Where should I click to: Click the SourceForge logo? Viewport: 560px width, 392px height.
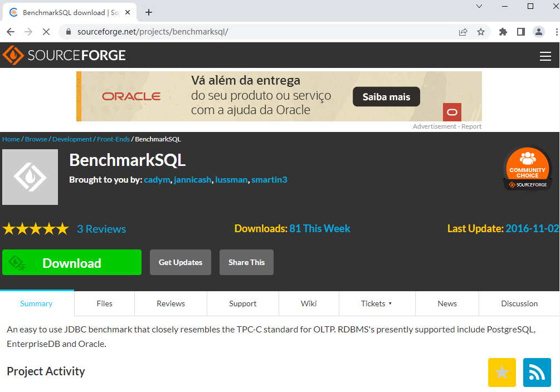point(63,55)
